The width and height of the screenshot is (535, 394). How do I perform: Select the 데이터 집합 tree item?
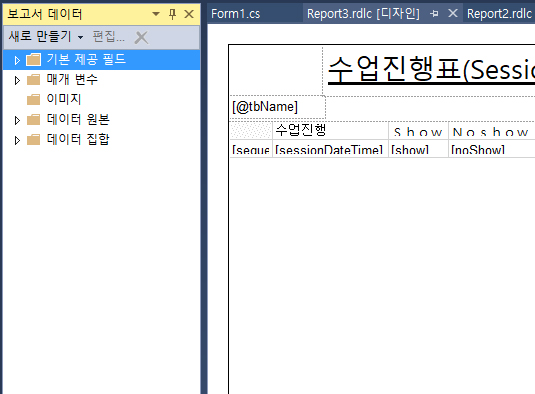pyautogui.click(x=78, y=140)
